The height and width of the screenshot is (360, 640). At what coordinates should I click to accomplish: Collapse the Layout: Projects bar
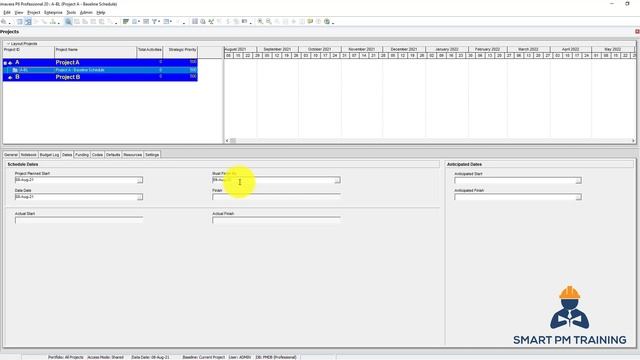pos(8,43)
